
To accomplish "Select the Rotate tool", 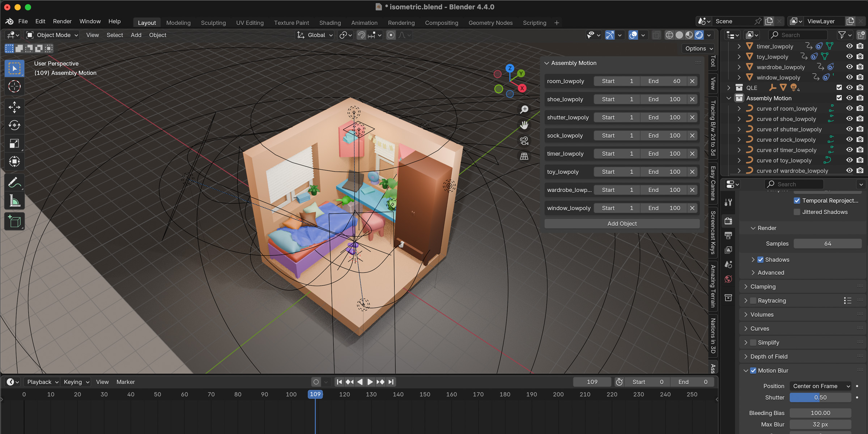I will (x=14, y=125).
